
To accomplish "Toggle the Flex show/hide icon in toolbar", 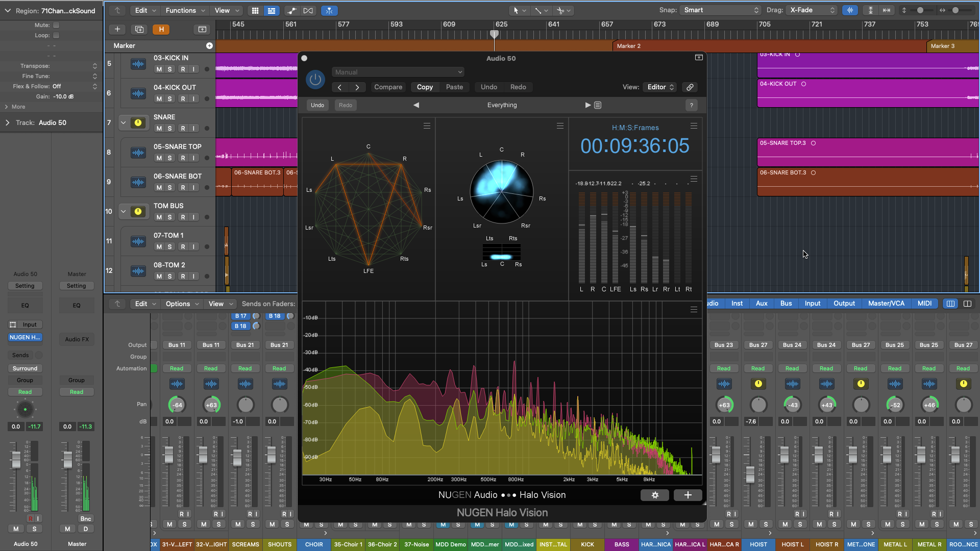I will coord(308,11).
